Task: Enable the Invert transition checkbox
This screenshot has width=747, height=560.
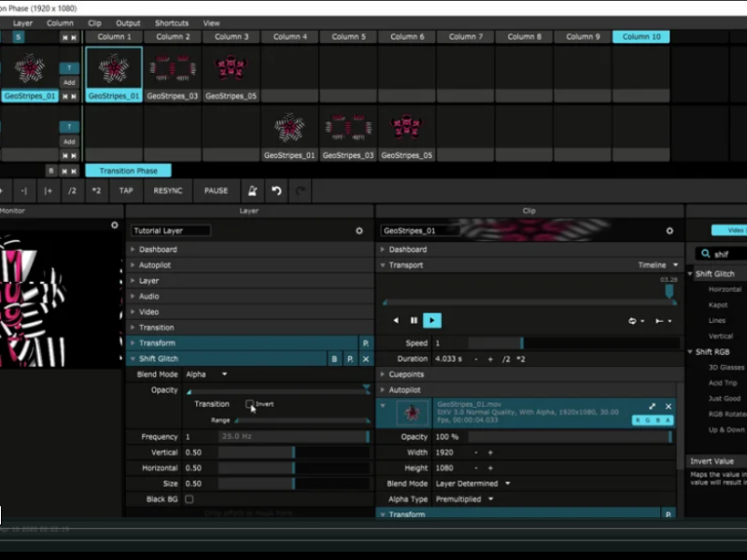Action: [x=249, y=404]
